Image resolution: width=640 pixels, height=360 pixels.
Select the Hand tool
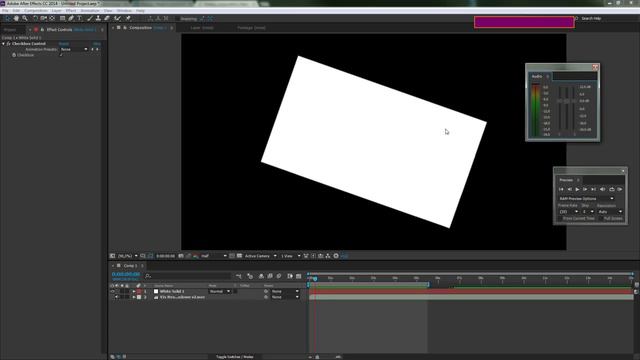pyautogui.click(x=16, y=18)
